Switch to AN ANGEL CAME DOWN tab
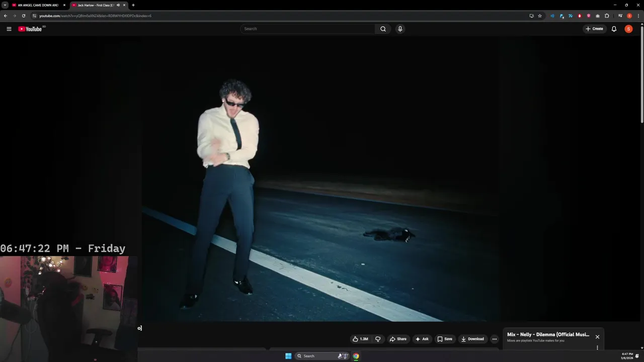Viewport: 644px width, 362px height. 38,5
